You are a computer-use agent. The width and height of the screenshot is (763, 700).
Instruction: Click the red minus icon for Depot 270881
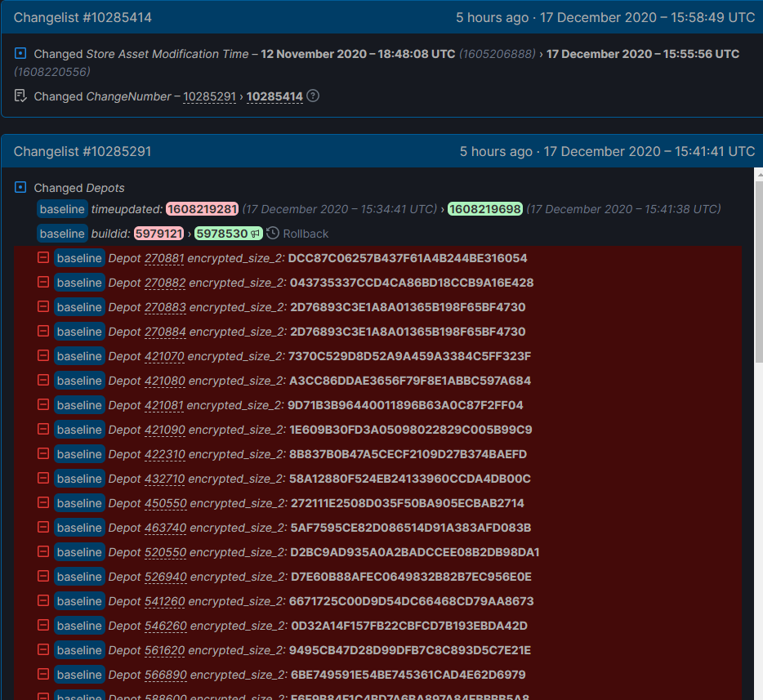[x=43, y=258]
